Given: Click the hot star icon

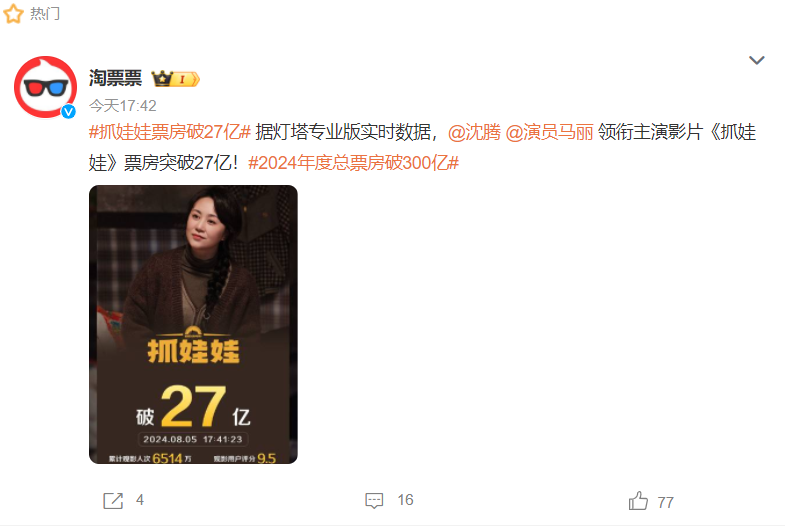Looking at the screenshot, I should (13, 14).
